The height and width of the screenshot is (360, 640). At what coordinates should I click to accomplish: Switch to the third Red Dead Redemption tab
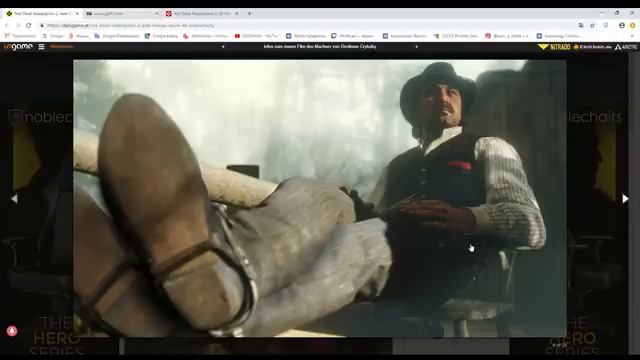tap(202, 13)
